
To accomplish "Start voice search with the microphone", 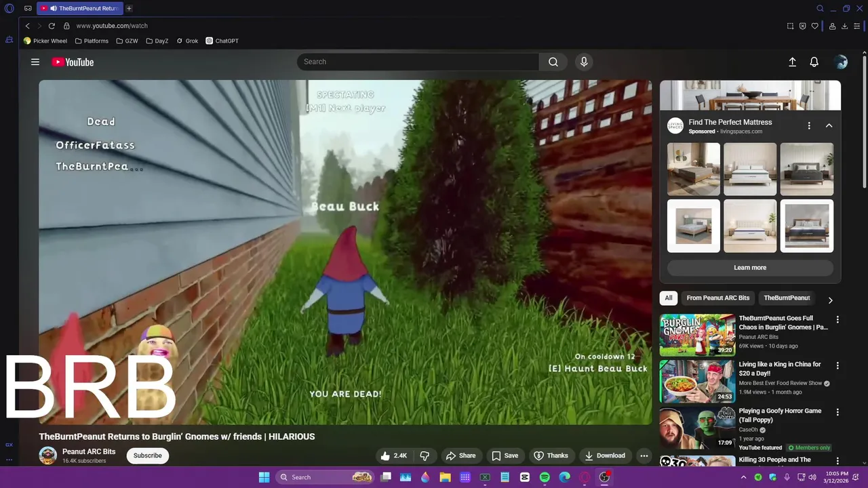I will pyautogui.click(x=584, y=62).
